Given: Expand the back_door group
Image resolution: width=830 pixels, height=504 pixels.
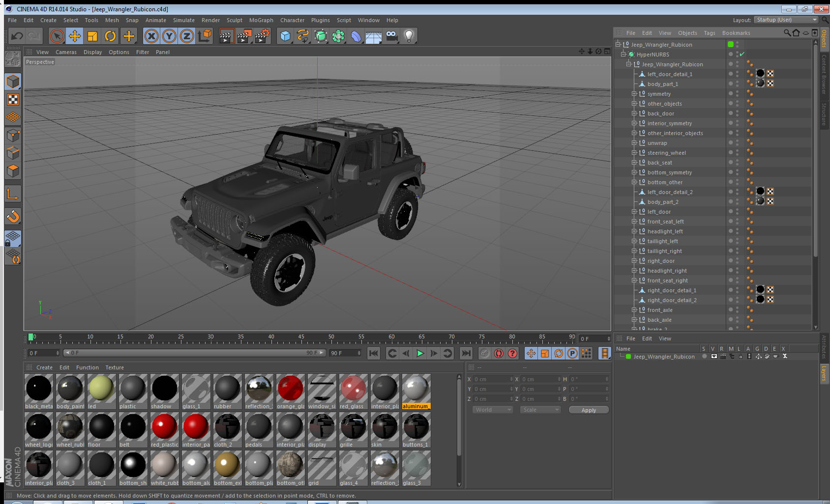Looking at the screenshot, I should point(634,113).
